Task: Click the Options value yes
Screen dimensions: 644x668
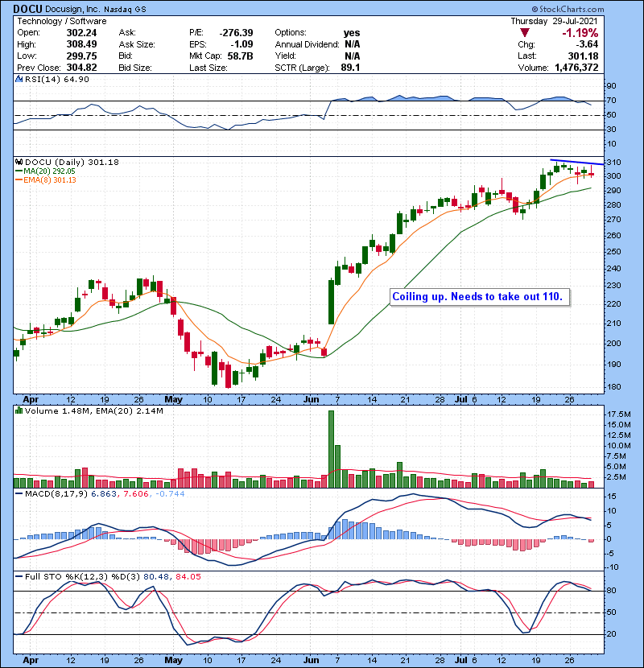Action: tap(352, 33)
